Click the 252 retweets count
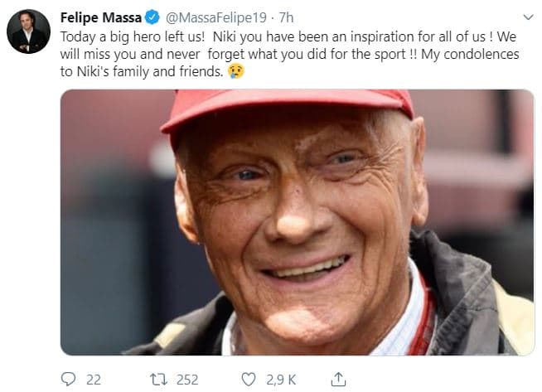This screenshot has width=542, height=392. coord(187,379)
